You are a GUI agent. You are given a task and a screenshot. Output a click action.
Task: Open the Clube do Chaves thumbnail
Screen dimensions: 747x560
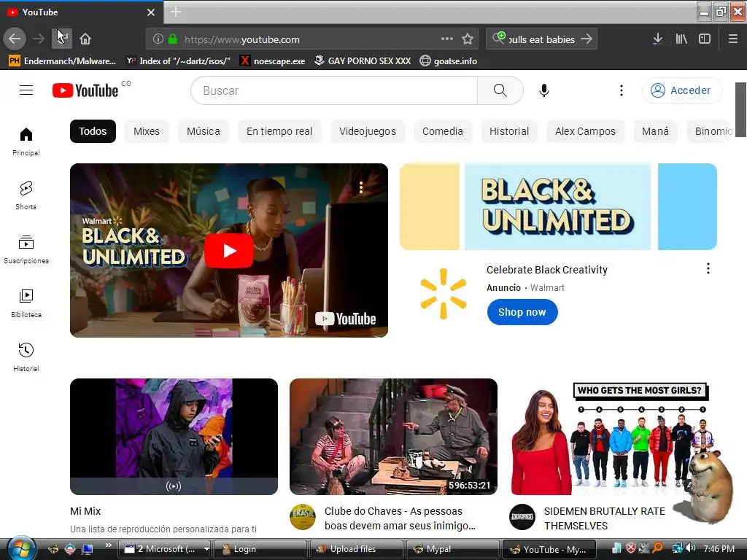click(393, 437)
